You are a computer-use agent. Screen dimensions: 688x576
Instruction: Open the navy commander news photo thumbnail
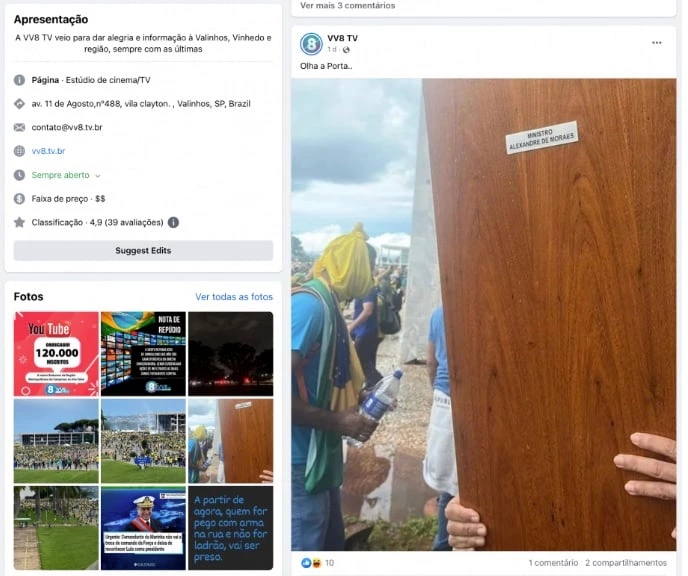pyautogui.click(x=143, y=528)
